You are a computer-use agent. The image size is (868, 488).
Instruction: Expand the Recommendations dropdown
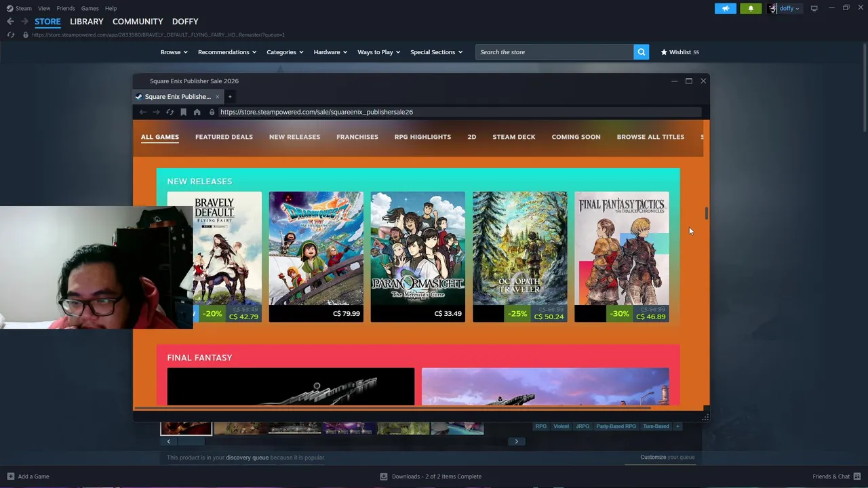[x=227, y=52]
